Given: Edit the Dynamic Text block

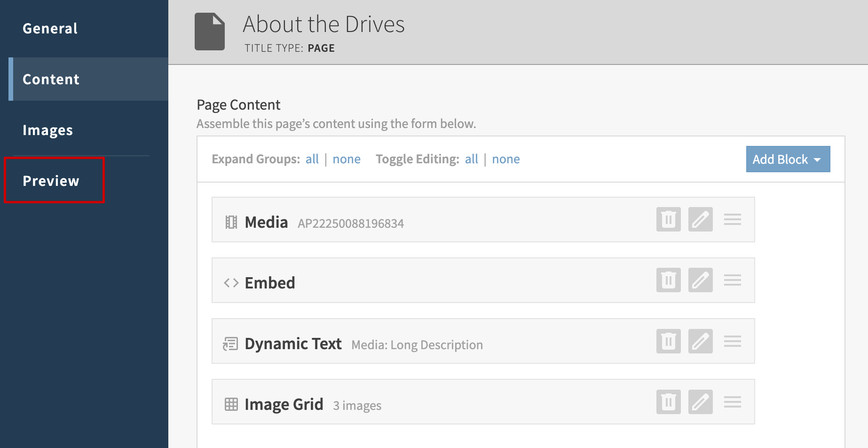Looking at the screenshot, I should (700, 341).
